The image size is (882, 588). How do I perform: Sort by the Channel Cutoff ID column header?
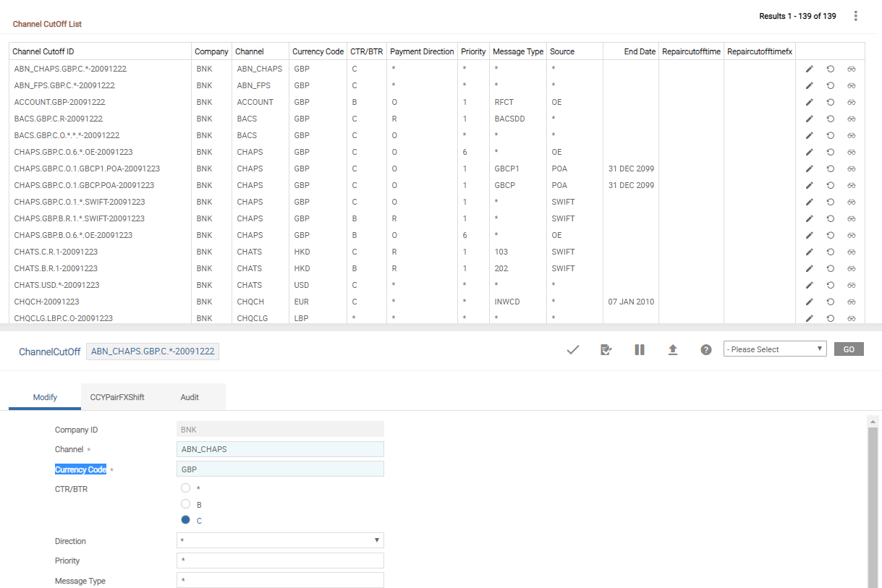[43, 51]
